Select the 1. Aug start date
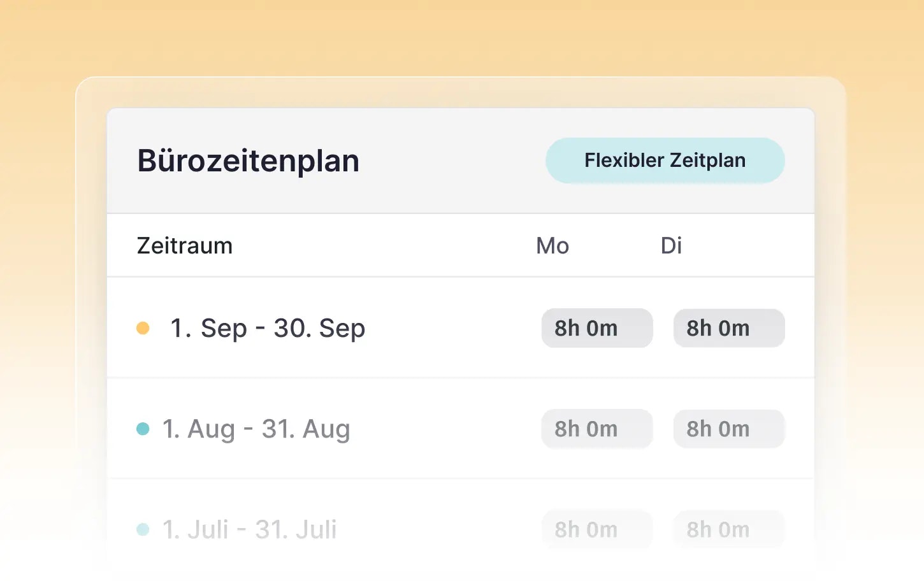 [198, 429]
